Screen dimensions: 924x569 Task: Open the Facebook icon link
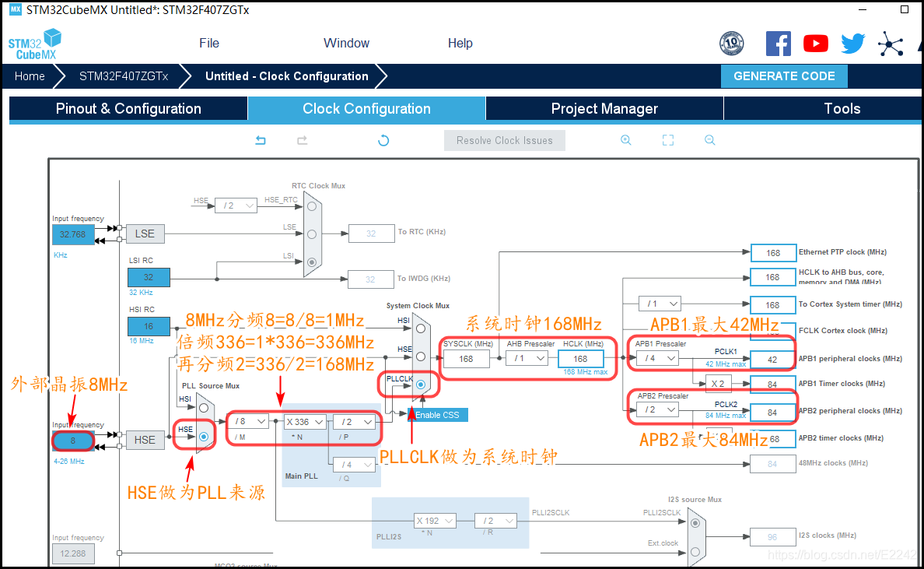[x=778, y=44]
